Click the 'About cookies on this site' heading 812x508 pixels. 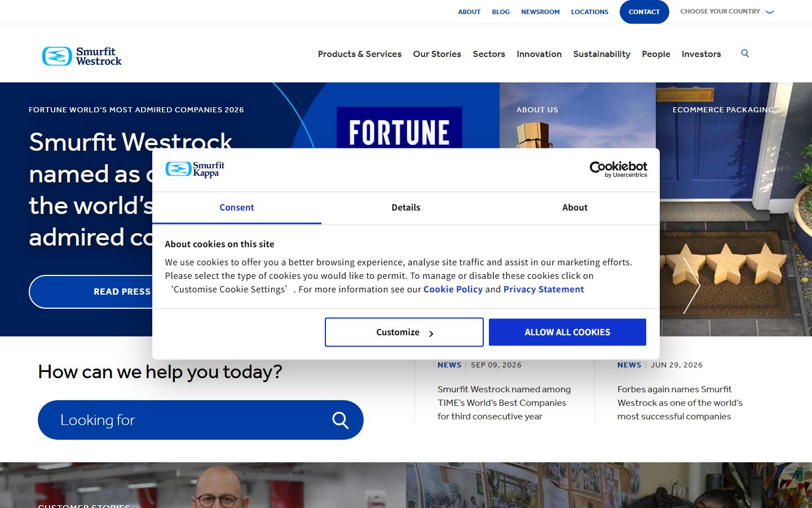(x=219, y=244)
